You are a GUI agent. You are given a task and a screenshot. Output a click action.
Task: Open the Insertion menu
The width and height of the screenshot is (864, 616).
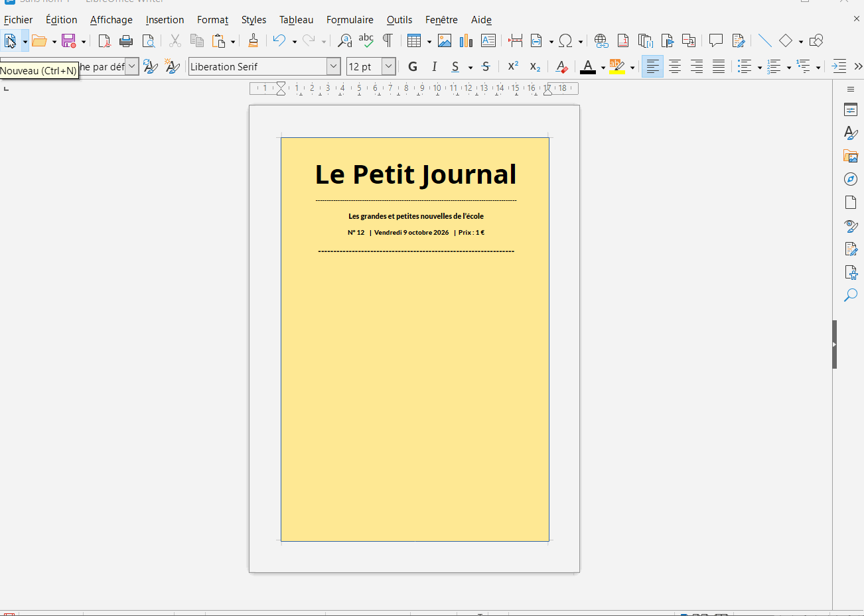click(x=165, y=20)
